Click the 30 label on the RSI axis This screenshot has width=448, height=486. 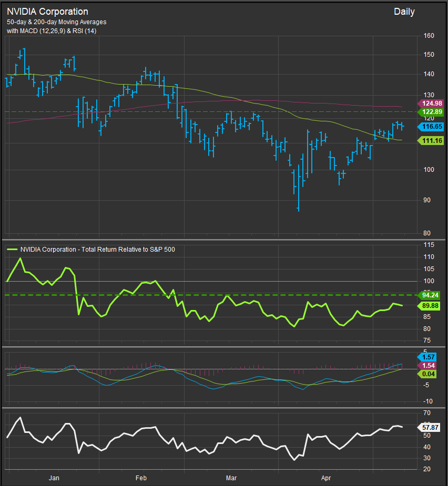pyautogui.click(x=427, y=458)
